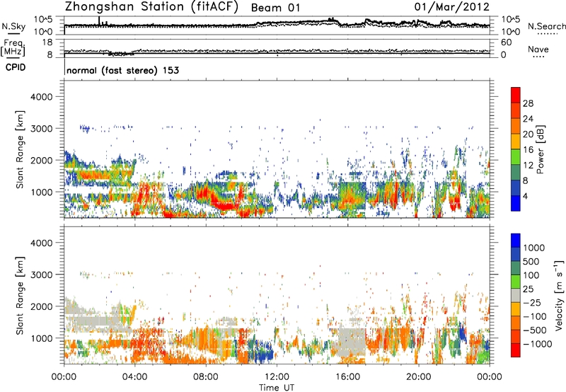
Task: Select the Beam 01 label
Action: click(x=275, y=8)
